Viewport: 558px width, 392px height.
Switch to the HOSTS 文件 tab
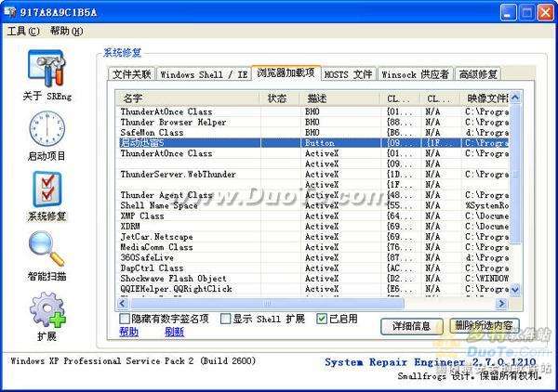(349, 74)
